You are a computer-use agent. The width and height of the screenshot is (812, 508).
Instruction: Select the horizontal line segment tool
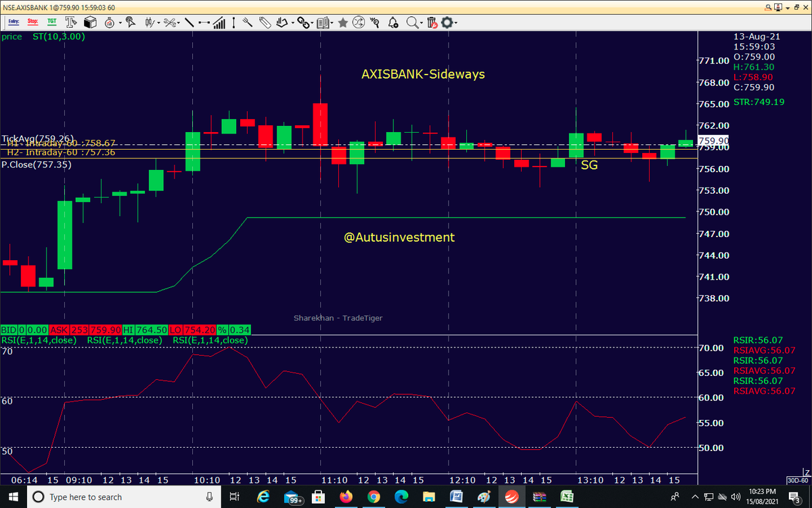(204, 22)
